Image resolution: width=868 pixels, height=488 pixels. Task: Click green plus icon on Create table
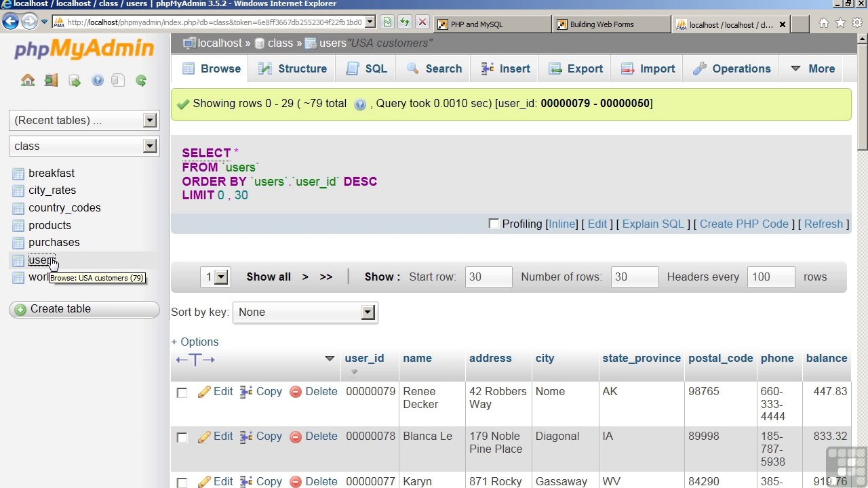click(20, 309)
